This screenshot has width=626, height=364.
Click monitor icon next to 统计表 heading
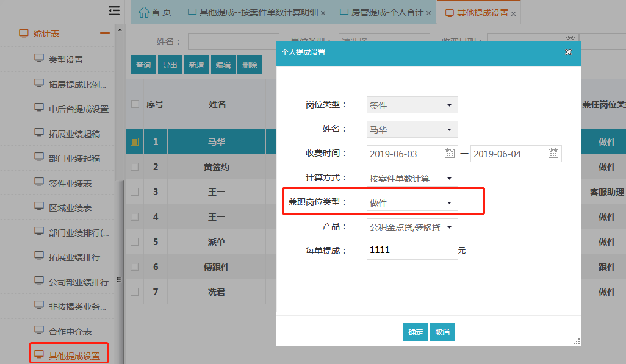(24, 34)
